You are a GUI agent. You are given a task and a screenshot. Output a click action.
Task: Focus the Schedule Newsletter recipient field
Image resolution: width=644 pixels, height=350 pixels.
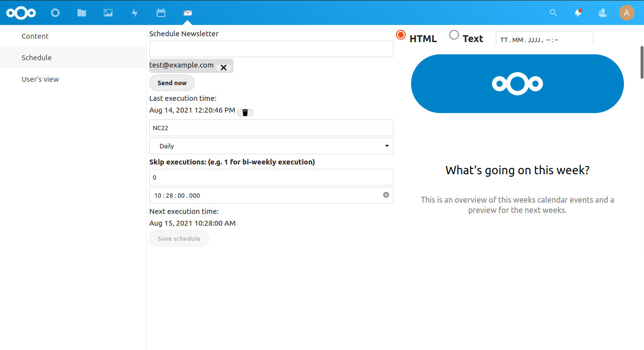271,49
